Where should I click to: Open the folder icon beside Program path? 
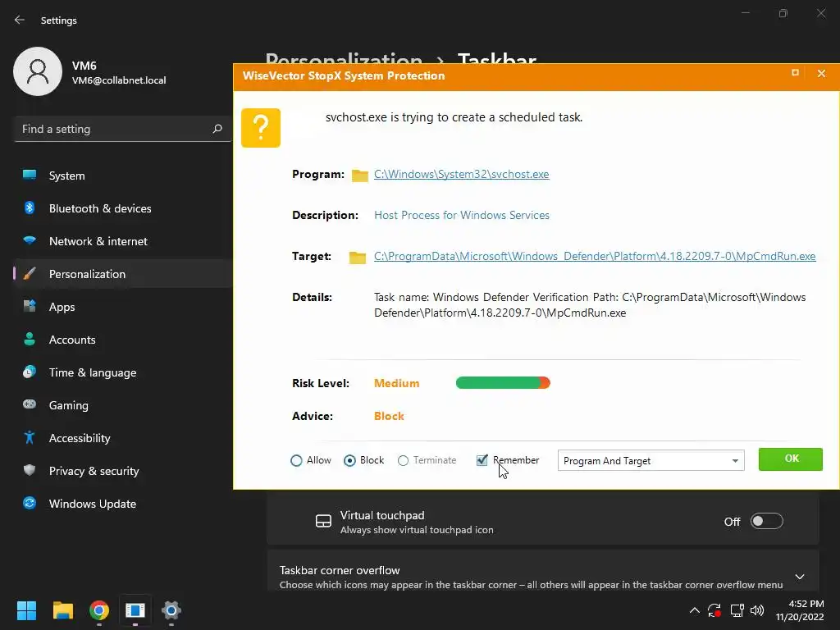359,176
